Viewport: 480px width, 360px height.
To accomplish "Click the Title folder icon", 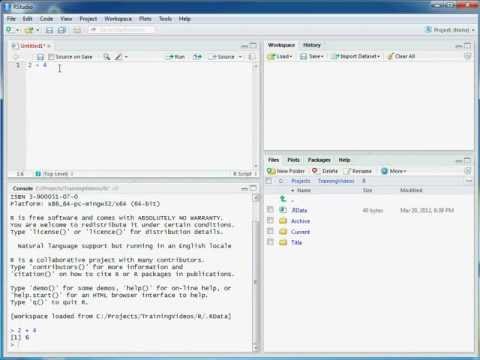I will [283, 242].
